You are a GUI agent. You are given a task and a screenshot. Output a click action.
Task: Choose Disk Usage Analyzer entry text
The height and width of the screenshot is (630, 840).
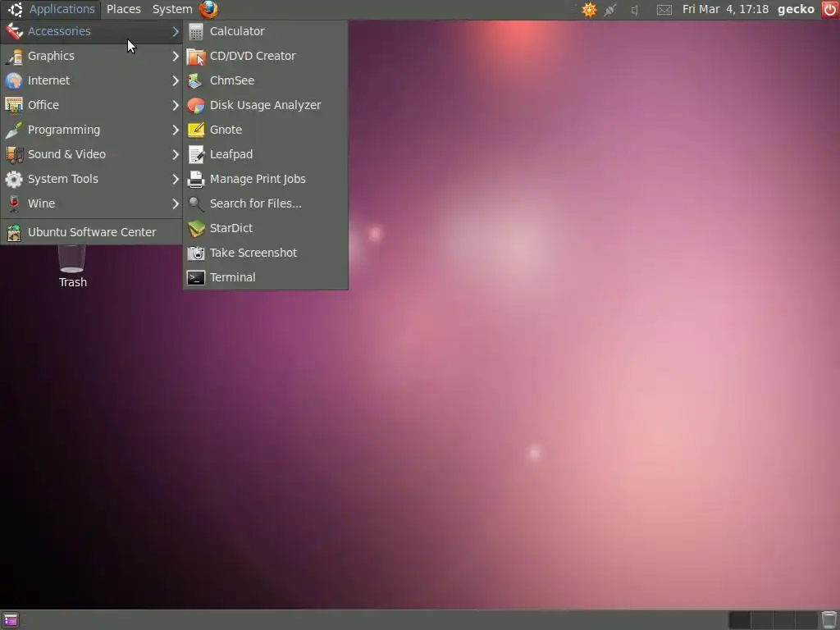pos(265,106)
